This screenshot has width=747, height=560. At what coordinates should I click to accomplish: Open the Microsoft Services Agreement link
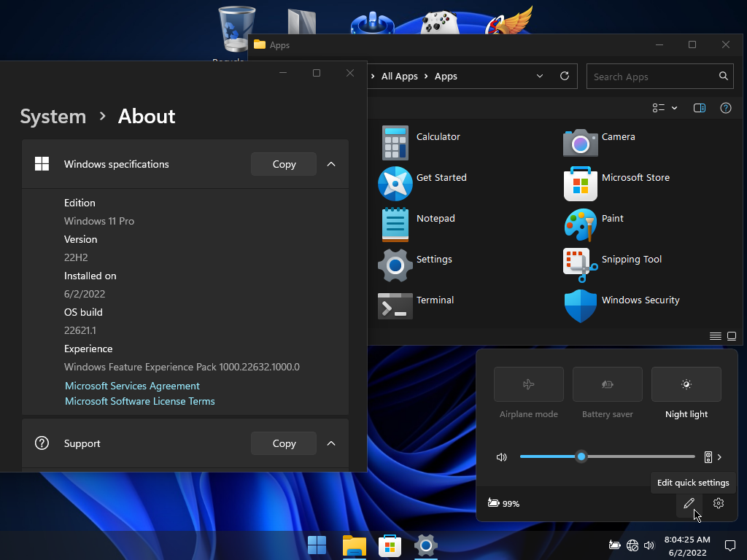coord(132,386)
